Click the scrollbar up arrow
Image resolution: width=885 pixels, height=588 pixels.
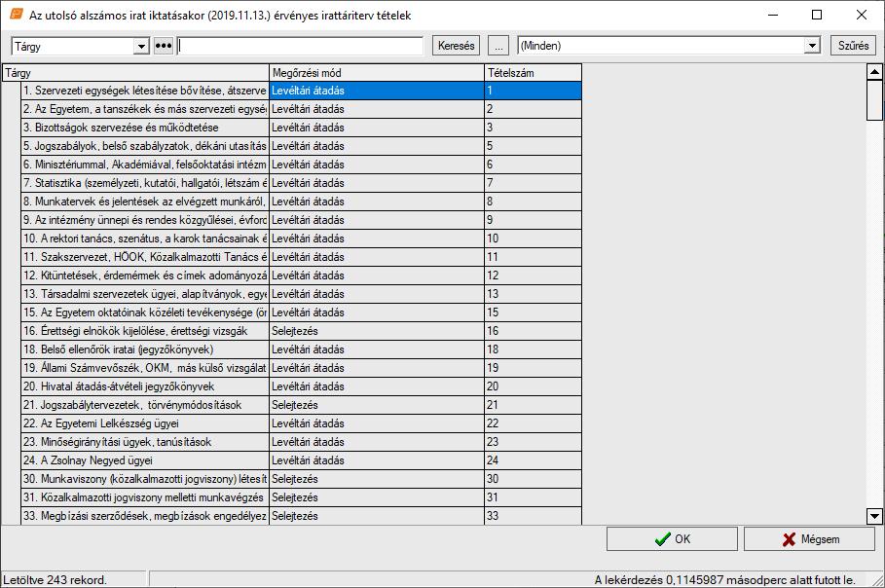pos(874,72)
